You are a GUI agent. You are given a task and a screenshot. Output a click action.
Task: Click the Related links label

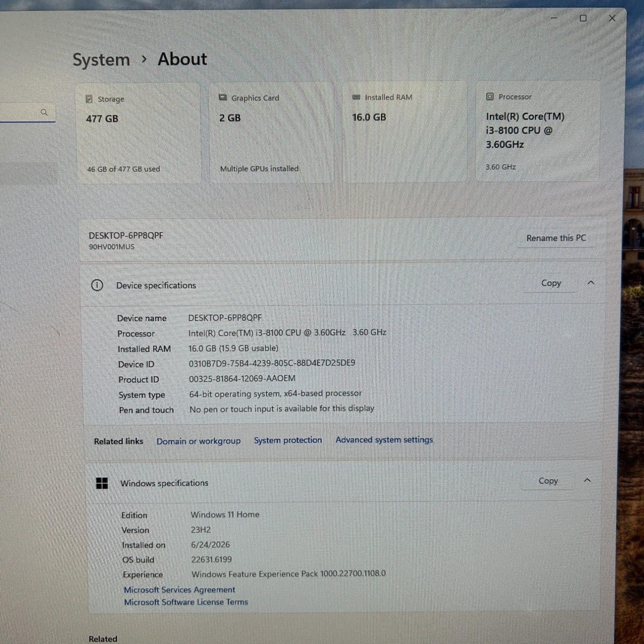(118, 441)
